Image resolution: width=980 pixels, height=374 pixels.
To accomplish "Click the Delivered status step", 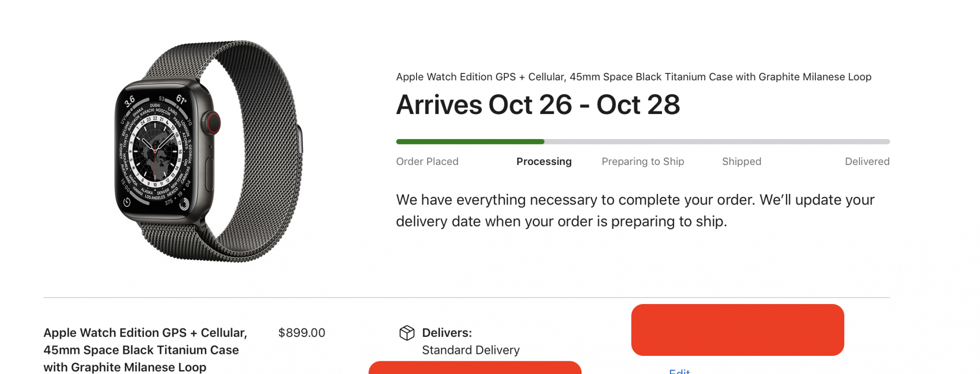I will 867,162.
